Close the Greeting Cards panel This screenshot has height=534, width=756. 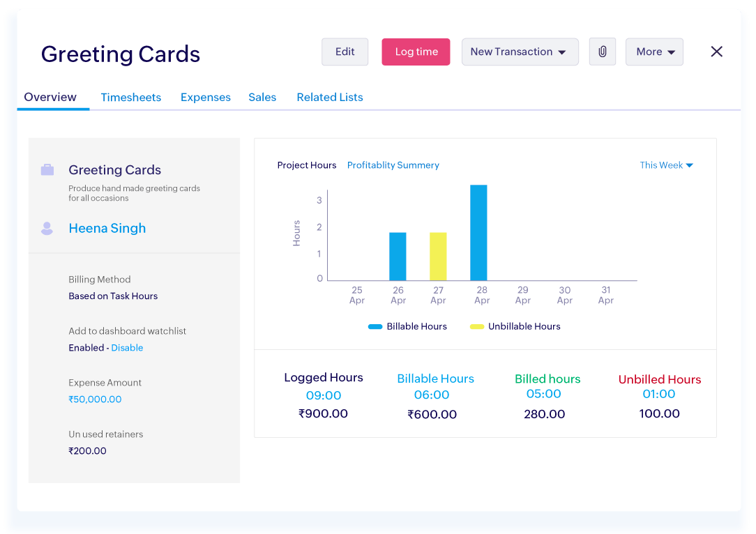(x=716, y=51)
